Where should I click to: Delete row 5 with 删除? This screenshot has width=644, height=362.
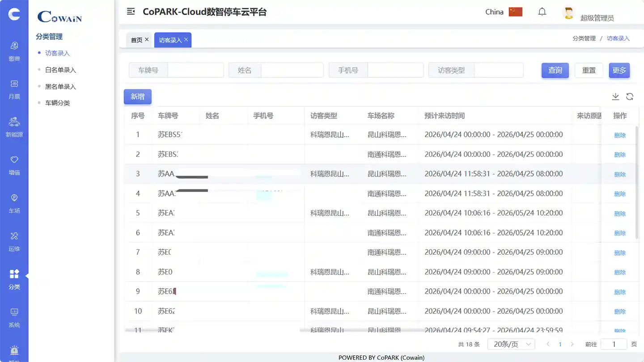coord(620,214)
